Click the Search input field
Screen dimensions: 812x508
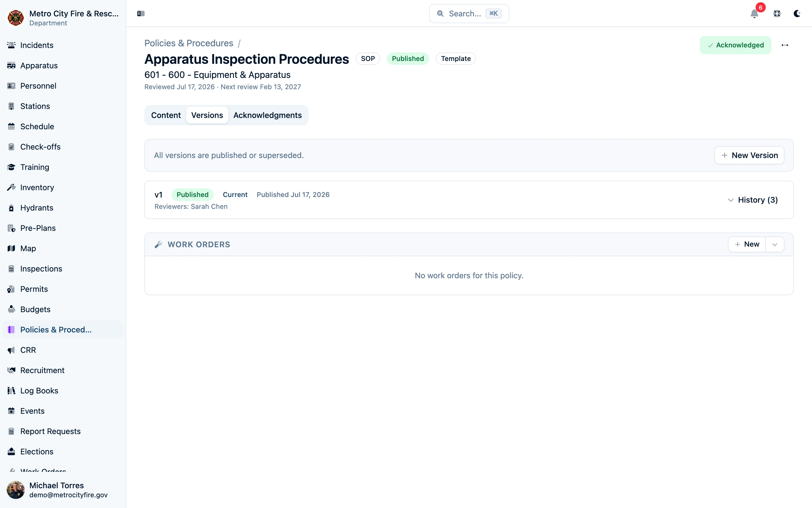(469, 14)
